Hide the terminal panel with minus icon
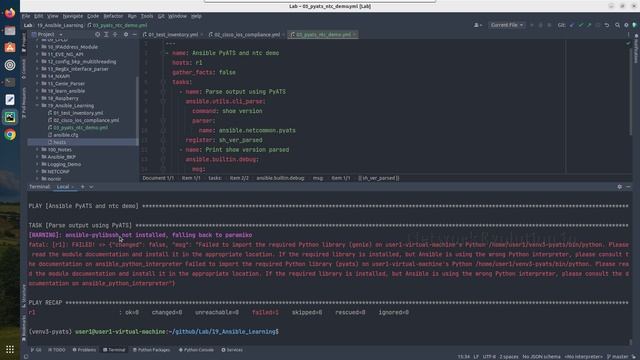Viewport: 640px width, 360px height. 628,187
